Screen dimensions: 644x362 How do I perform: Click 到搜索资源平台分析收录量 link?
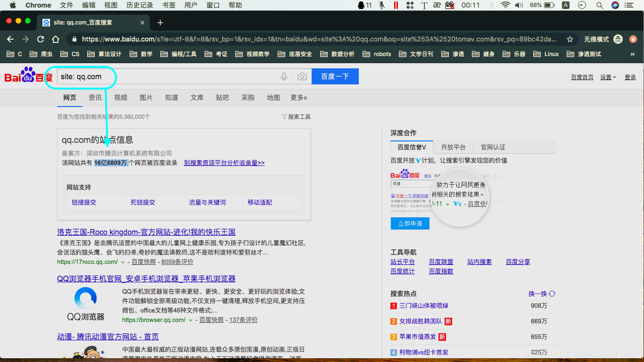pos(224,163)
